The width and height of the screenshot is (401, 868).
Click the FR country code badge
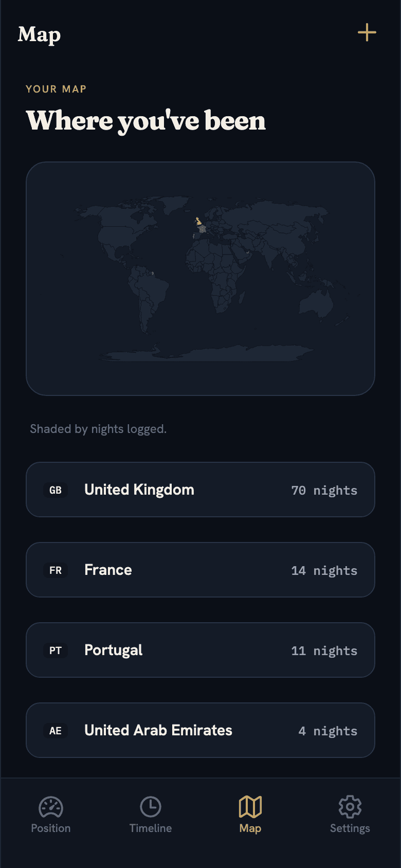(x=56, y=570)
